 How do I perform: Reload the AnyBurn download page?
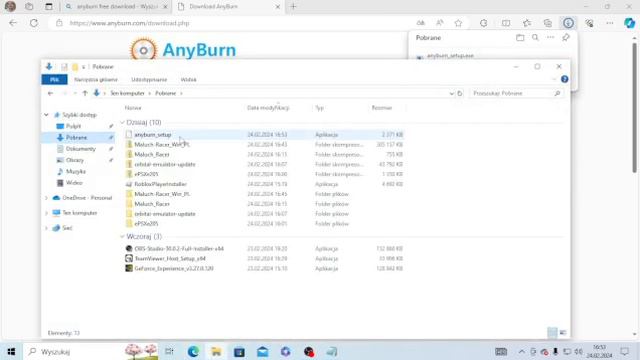click(x=34, y=23)
